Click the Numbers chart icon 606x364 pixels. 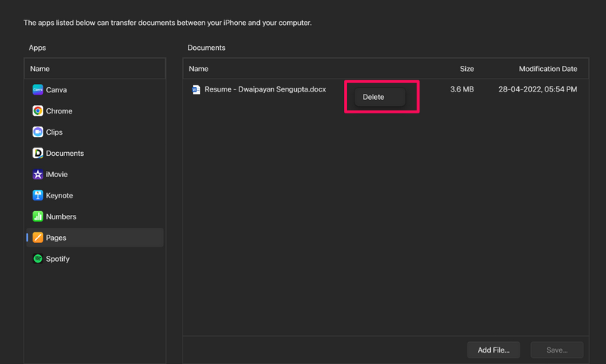[38, 216]
